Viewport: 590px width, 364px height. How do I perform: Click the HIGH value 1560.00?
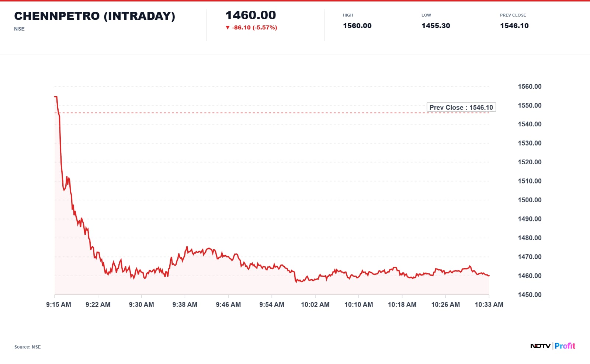pos(357,26)
